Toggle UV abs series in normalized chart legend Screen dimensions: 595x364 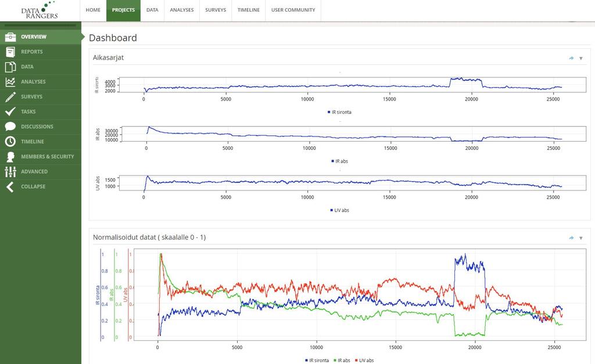(x=364, y=360)
